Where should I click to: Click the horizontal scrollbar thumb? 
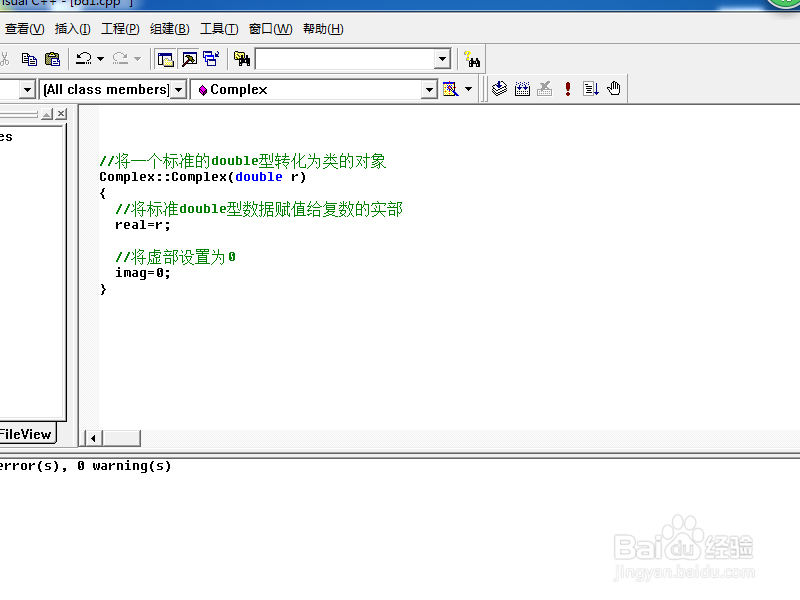pos(121,438)
